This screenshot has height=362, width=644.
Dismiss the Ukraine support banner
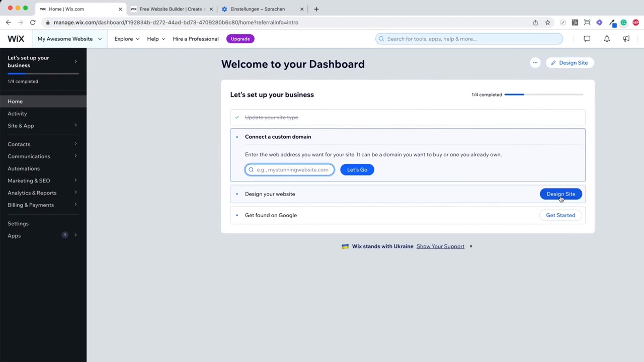click(x=471, y=246)
